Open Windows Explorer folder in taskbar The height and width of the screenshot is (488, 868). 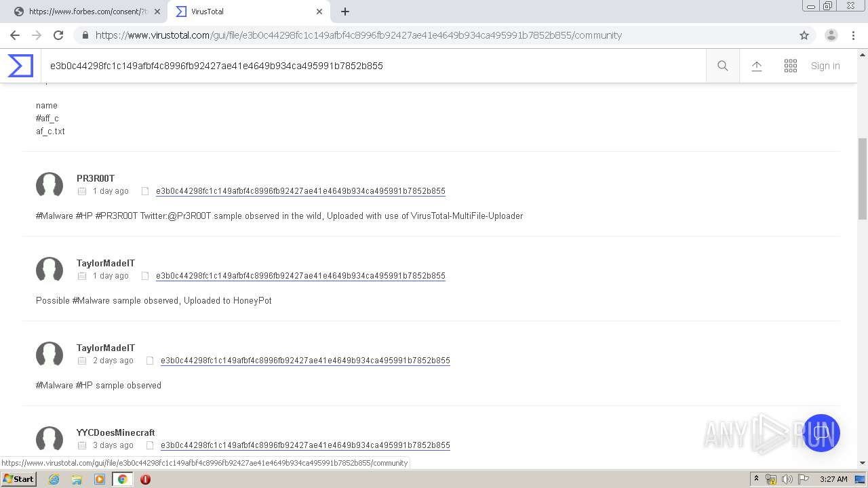[77, 479]
